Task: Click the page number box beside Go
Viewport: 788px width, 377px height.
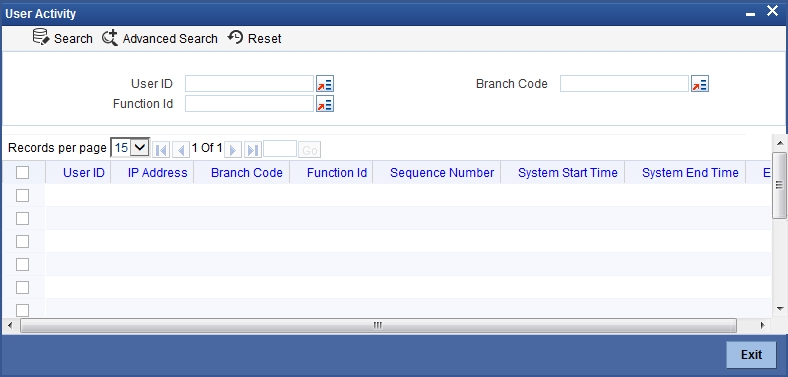Action: pyautogui.click(x=280, y=149)
